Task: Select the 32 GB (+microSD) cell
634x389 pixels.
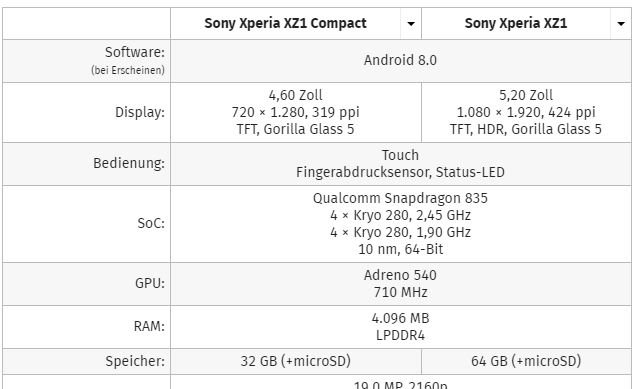Action: [x=296, y=361]
